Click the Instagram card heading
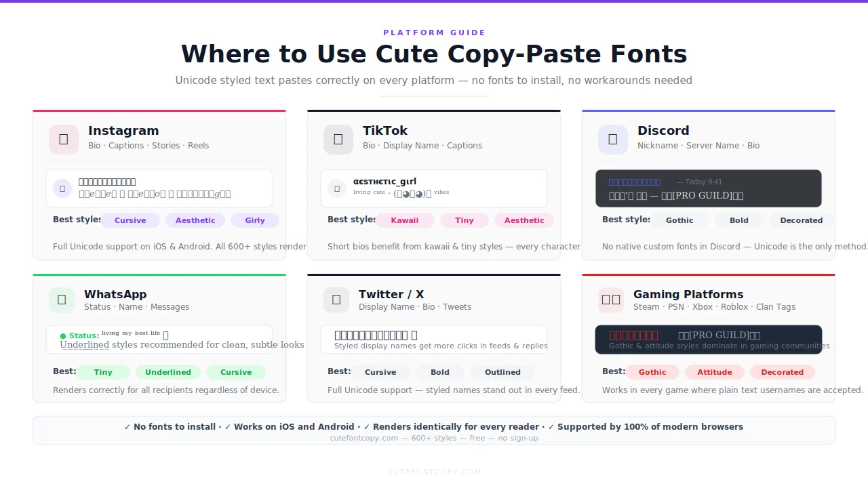The image size is (868, 488). pos(123,131)
